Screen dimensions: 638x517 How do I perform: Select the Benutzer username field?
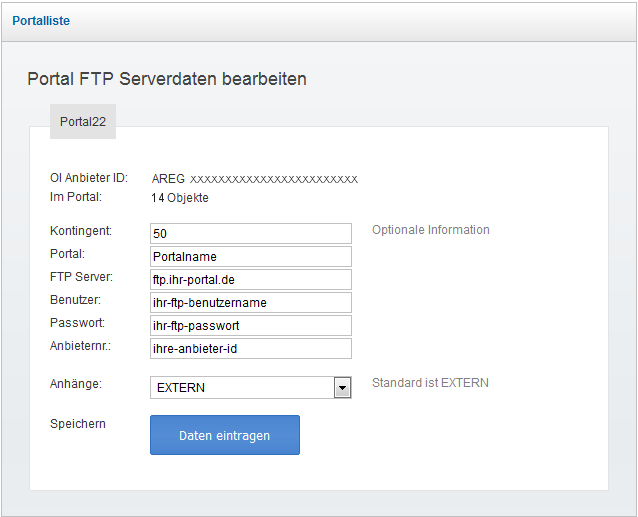tap(250, 302)
